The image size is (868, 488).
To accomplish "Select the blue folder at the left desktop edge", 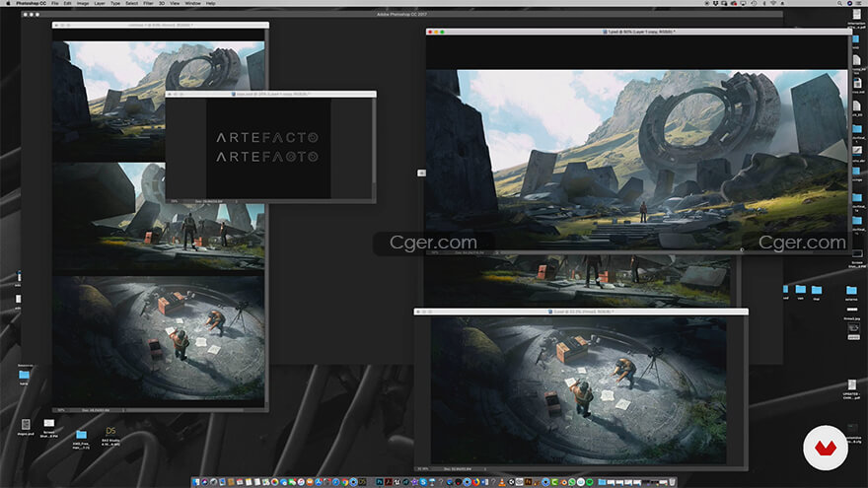I will click(24, 378).
